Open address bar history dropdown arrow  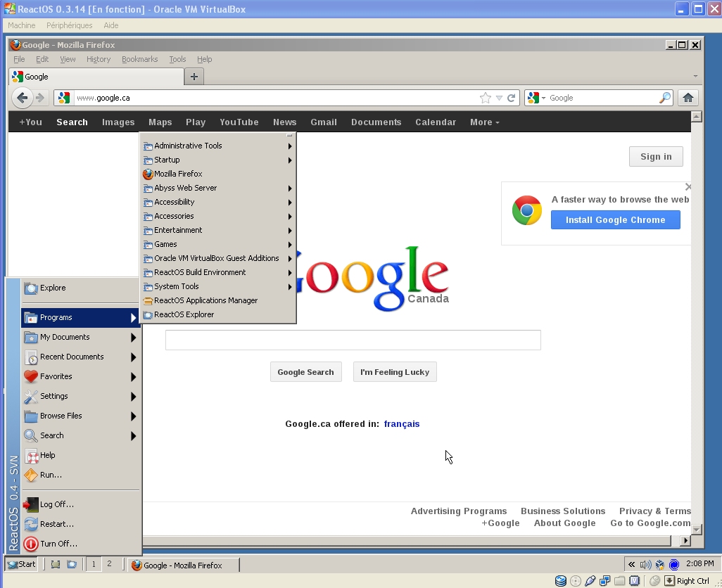pos(499,98)
